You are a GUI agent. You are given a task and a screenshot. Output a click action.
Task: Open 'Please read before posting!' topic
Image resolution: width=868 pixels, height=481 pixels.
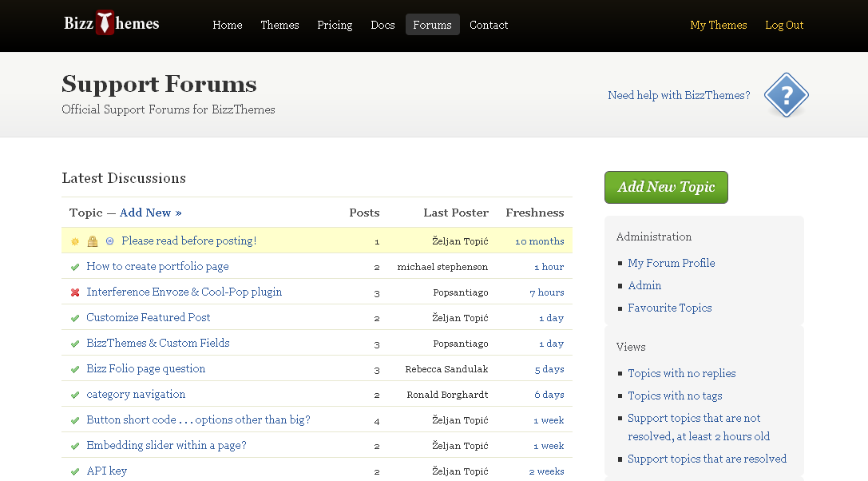click(x=188, y=240)
